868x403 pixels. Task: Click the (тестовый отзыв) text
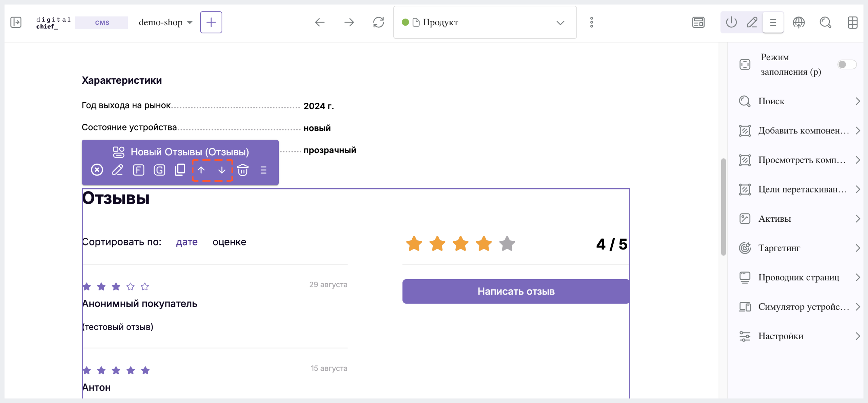click(118, 327)
